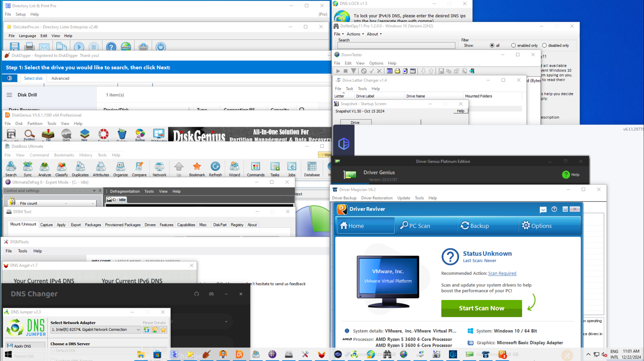Open Driver Restoration menu in Driver Magician

[377, 198]
